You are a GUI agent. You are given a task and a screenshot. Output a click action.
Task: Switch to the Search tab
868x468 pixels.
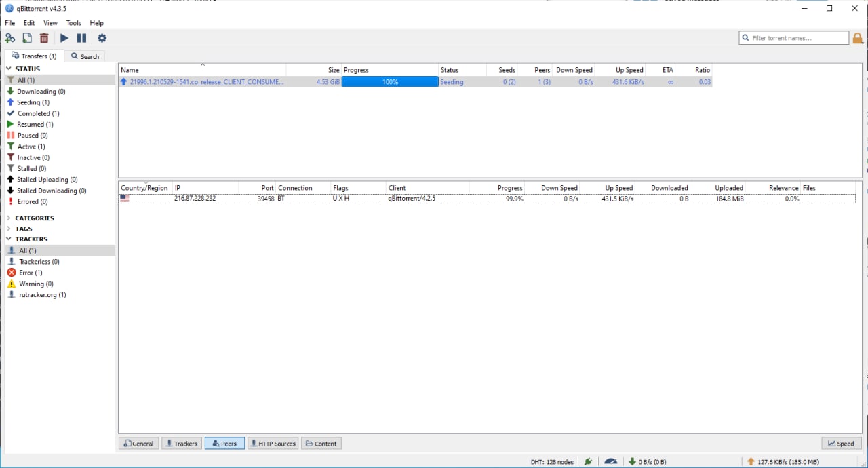85,56
